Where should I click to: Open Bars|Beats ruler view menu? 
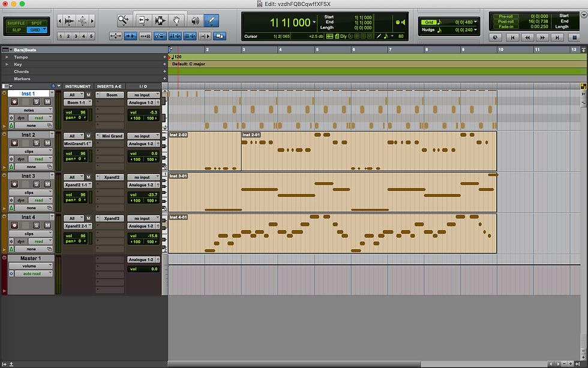[x=7, y=49]
